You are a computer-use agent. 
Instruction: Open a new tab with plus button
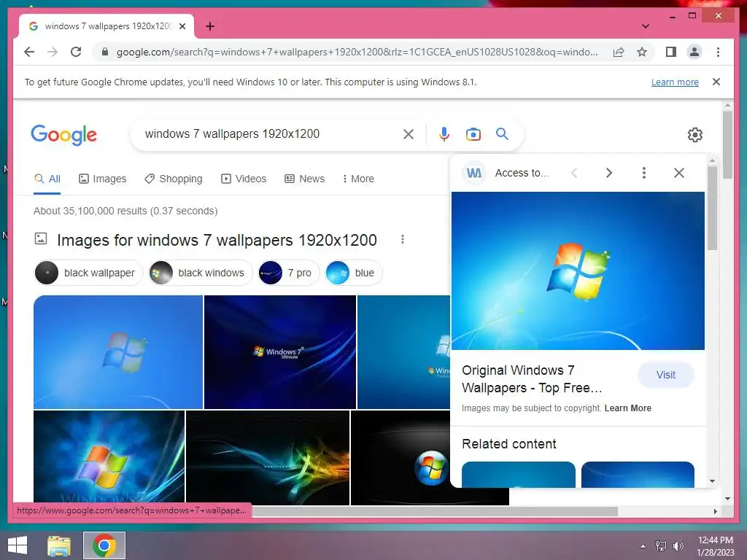210,26
